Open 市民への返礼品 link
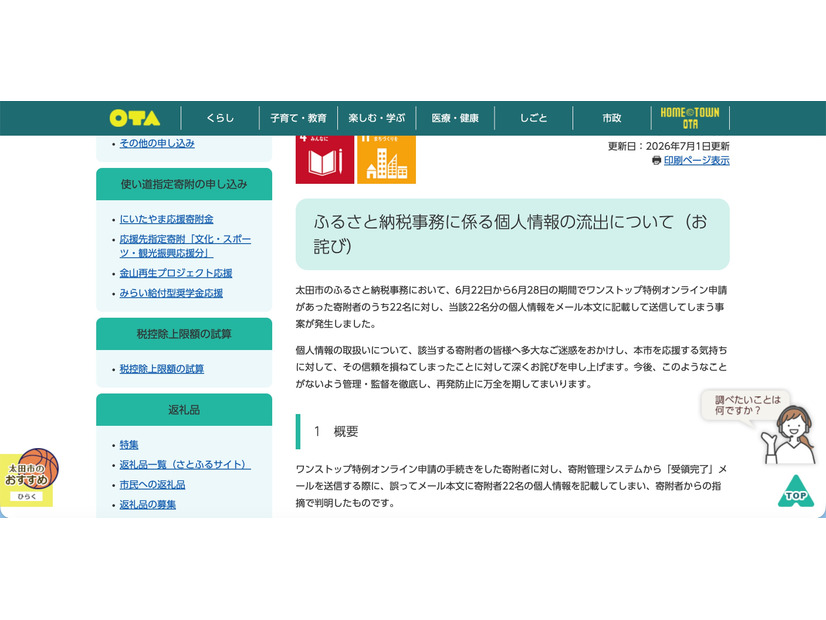 tap(152, 485)
